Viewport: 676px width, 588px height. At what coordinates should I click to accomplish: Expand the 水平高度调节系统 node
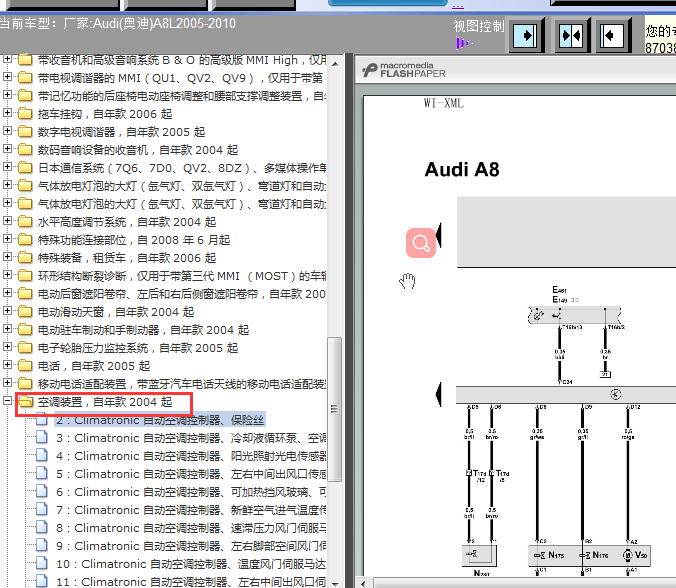coord(7,221)
